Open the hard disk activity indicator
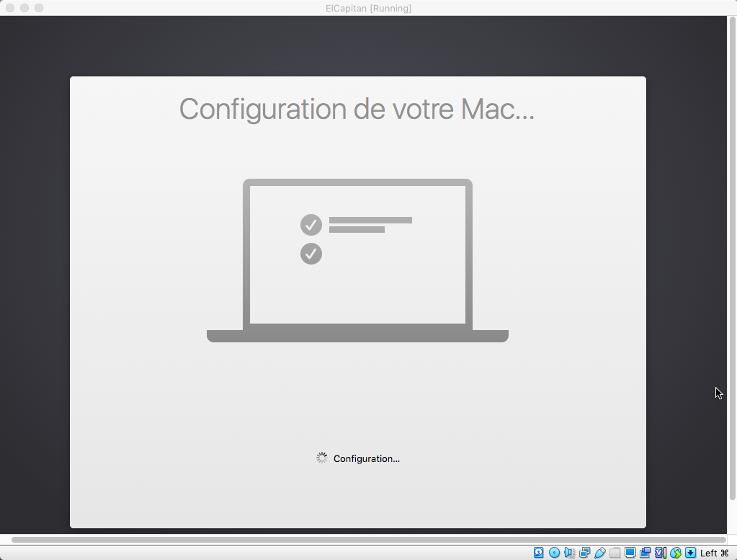The width and height of the screenshot is (737, 560). point(539,553)
